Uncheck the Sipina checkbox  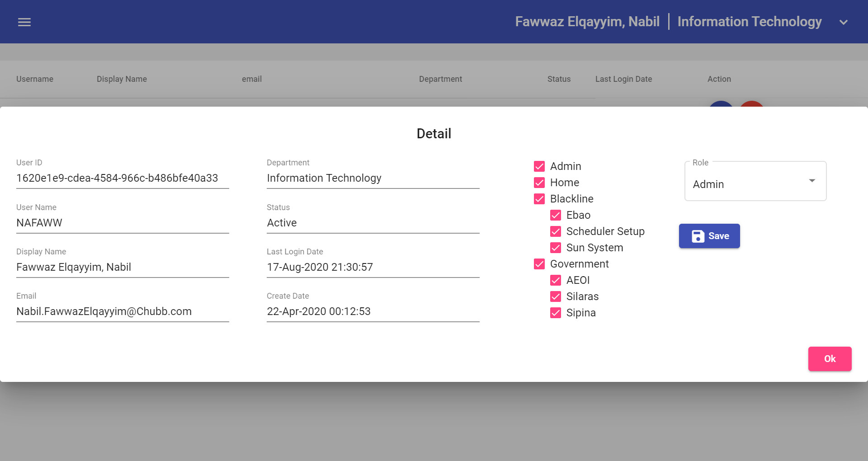coord(556,313)
